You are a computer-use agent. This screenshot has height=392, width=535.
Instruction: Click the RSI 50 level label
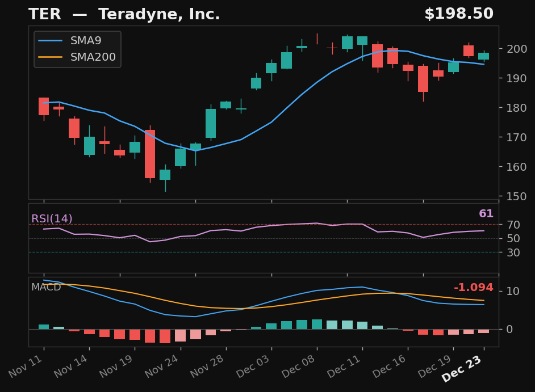pyautogui.click(x=513, y=239)
